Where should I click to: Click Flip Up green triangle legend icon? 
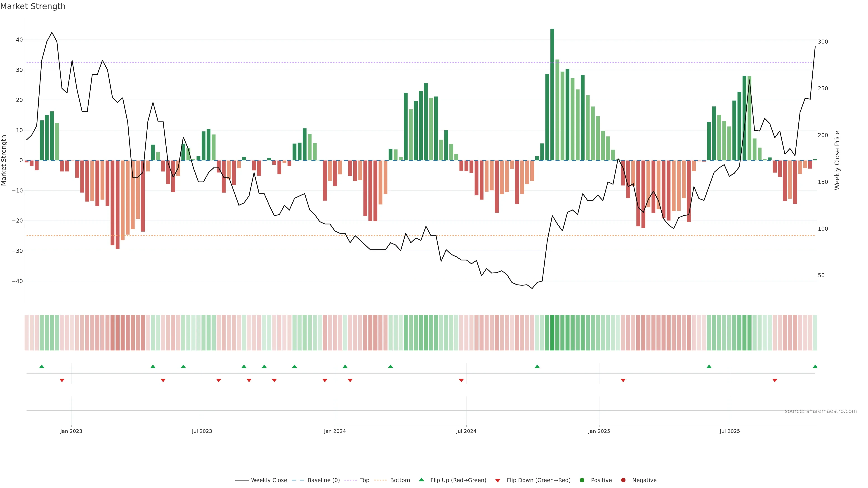(421, 480)
